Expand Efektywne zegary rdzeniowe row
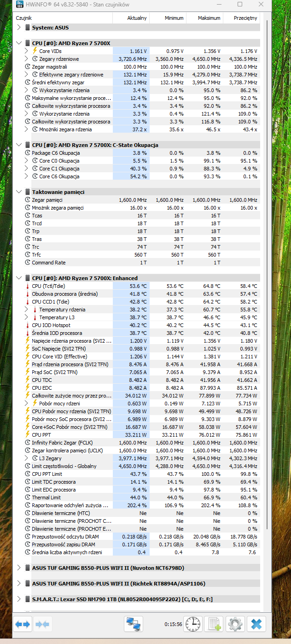This screenshot has width=291, height=644. click(27, 75)
